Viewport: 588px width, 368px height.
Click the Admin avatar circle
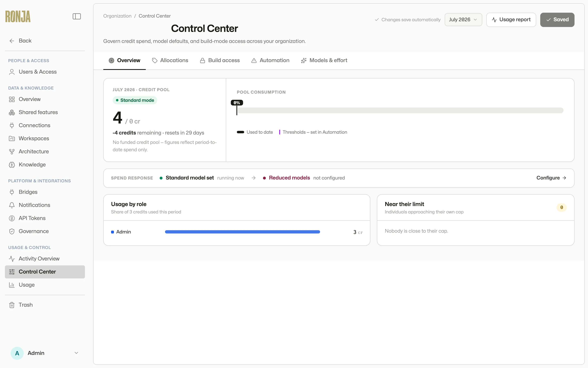tap(17, 353)
